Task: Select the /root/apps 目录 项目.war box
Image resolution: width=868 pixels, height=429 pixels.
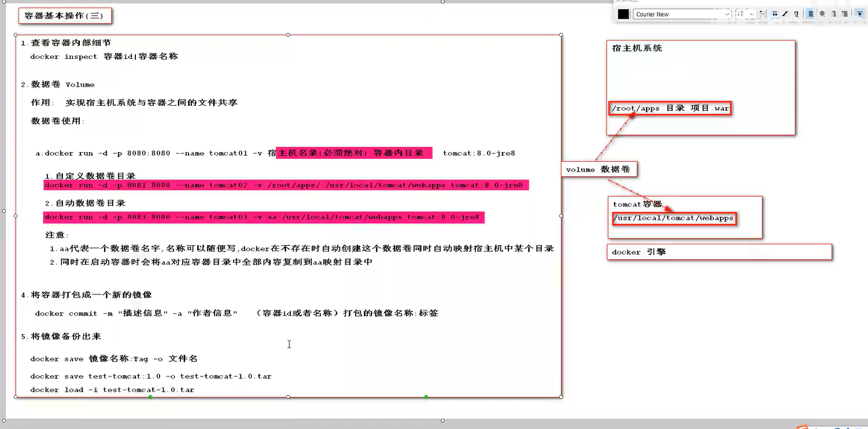Action: [x=670, y=108]
